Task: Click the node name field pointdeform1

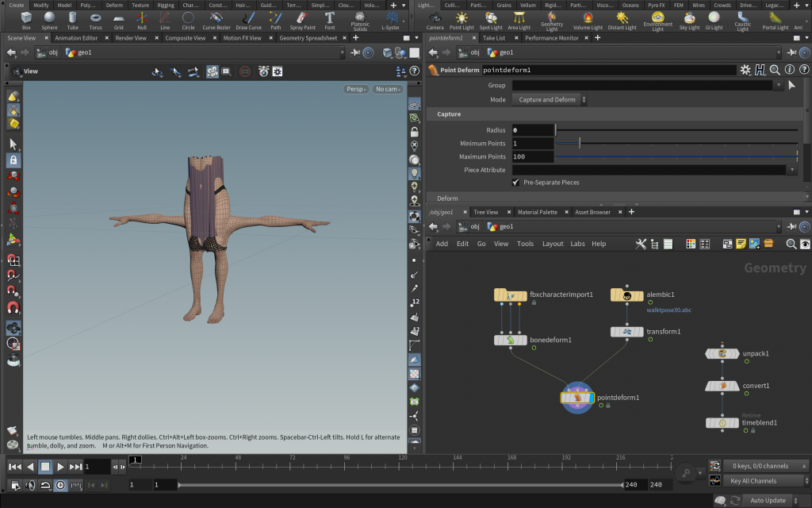Action: (x=609, y=70)
